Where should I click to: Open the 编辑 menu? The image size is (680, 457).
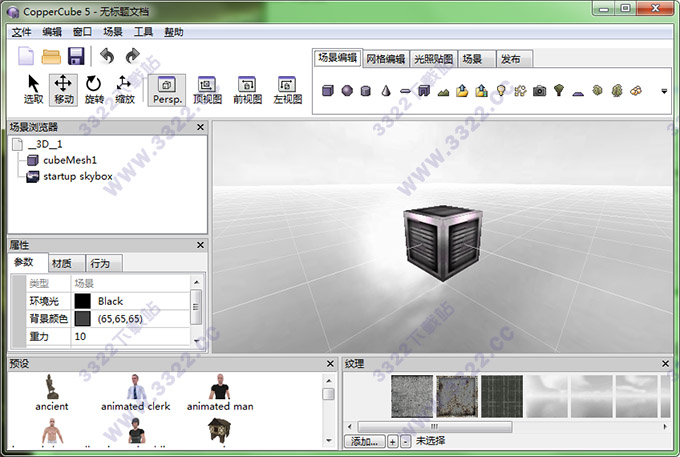[52, 32]
